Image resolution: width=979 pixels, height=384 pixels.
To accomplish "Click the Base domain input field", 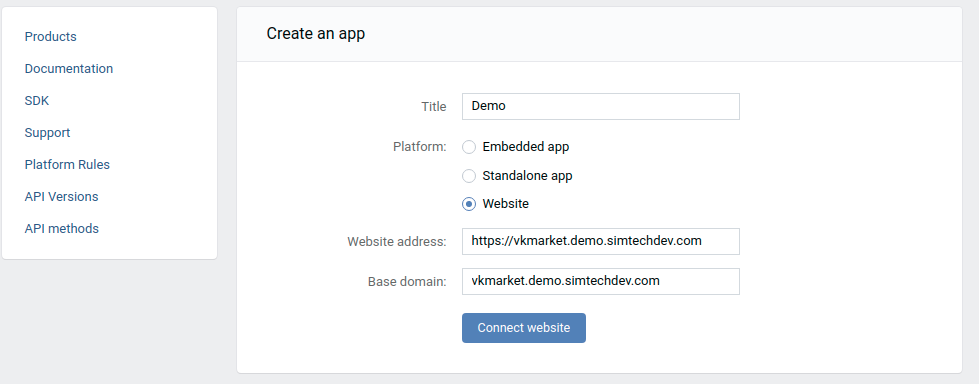I will click(601, 282).
